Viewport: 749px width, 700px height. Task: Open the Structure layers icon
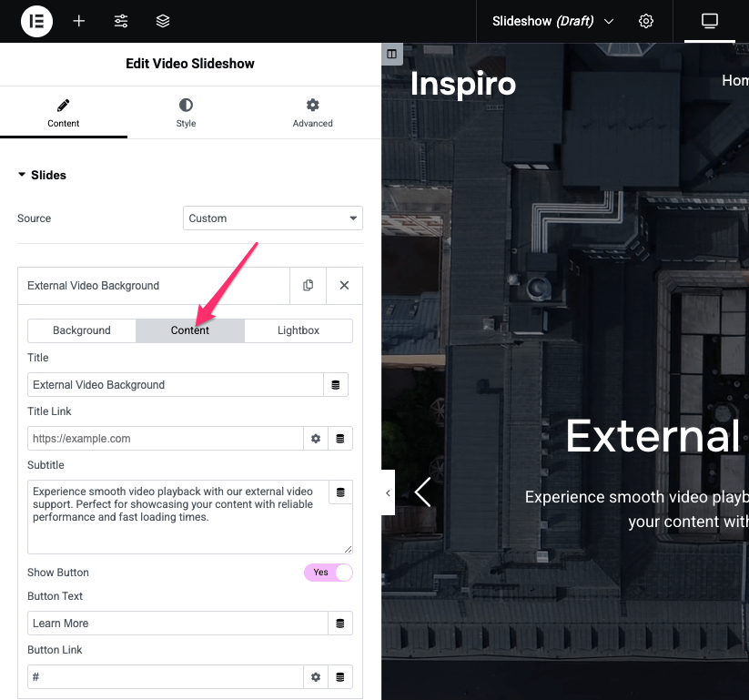point(162,21)
